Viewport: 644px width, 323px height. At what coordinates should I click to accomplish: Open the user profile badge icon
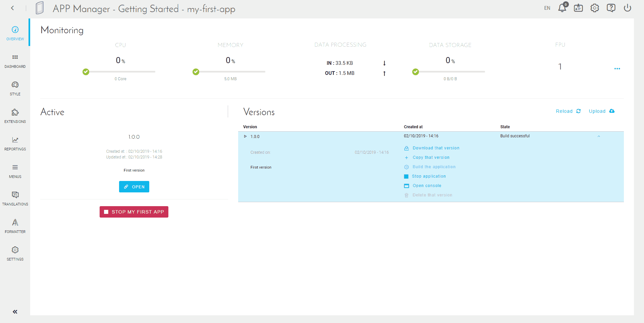tap(578, 8)
